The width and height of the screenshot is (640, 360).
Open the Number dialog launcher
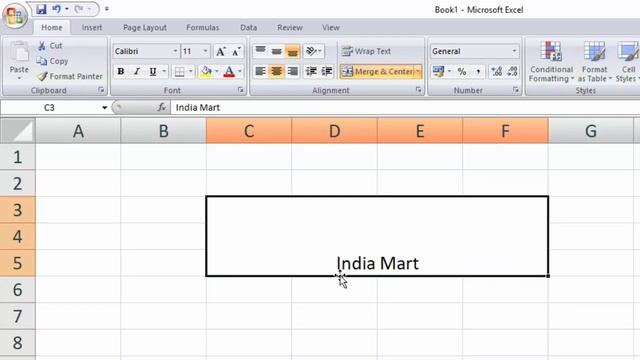[x=516, y=90]
